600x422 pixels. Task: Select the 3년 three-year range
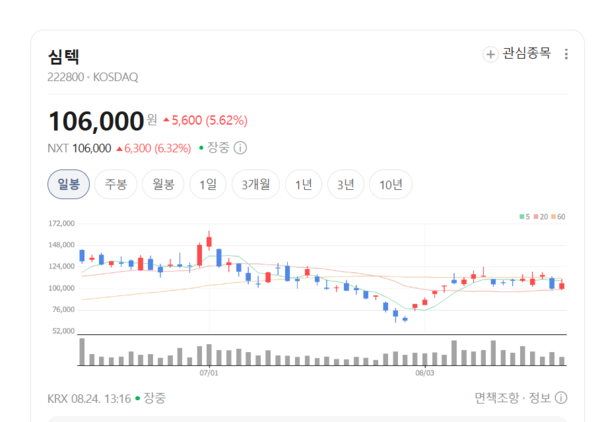(x=346, y=184)
